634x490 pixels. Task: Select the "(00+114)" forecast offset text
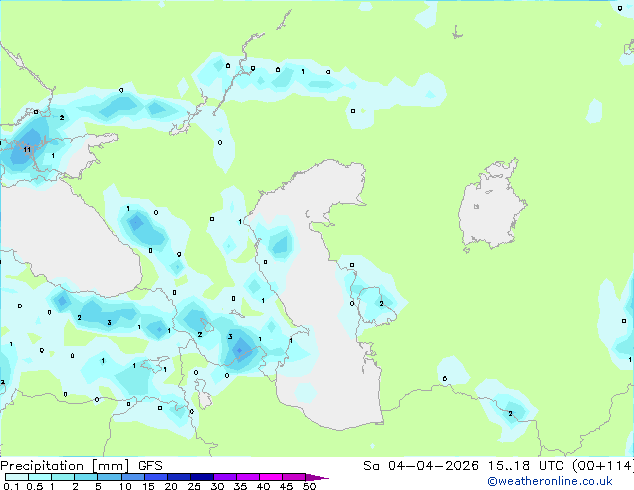tap(602, 466)
